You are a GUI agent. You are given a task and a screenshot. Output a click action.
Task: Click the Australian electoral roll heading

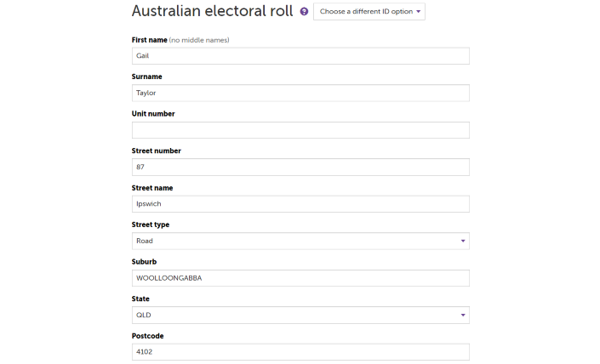pyautogui.click(x=213, y=11)
